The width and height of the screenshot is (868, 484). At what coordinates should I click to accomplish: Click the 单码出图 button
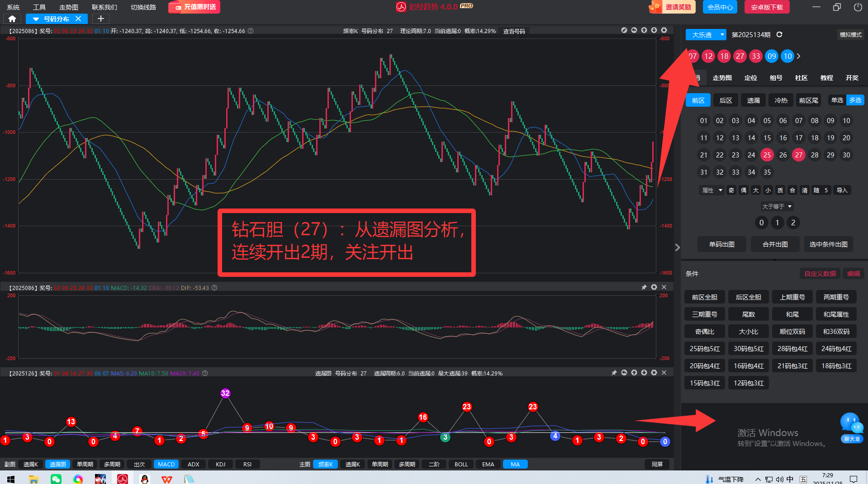[721, 244]
